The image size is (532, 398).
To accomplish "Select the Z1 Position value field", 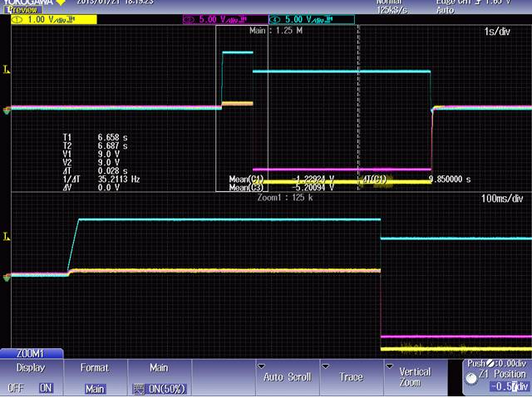I will [x=510, y=386].
